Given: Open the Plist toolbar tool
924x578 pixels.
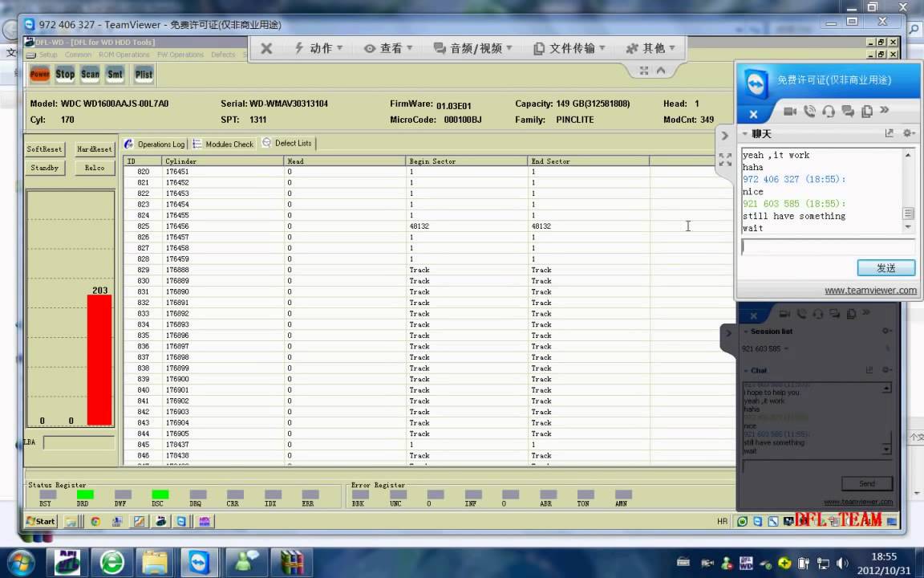Looking at the screenshot, I should [144, 75].
